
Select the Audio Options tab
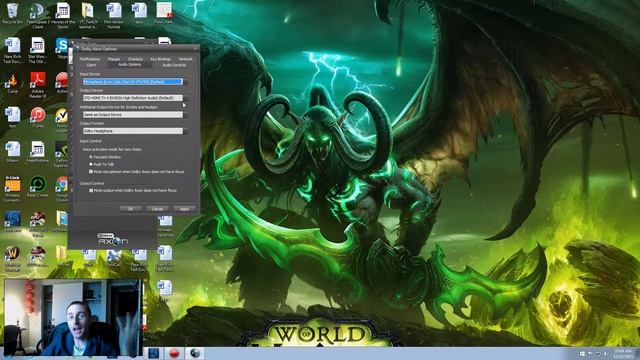129,64
